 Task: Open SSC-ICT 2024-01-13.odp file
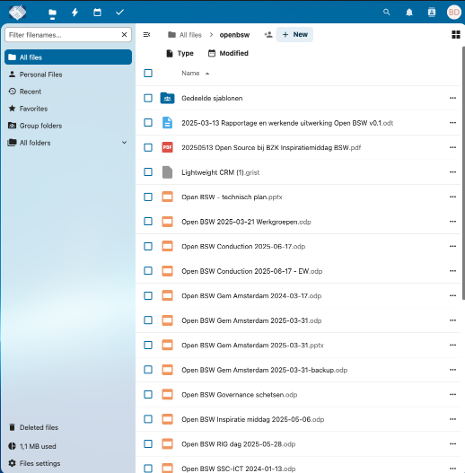pos(238,469)
